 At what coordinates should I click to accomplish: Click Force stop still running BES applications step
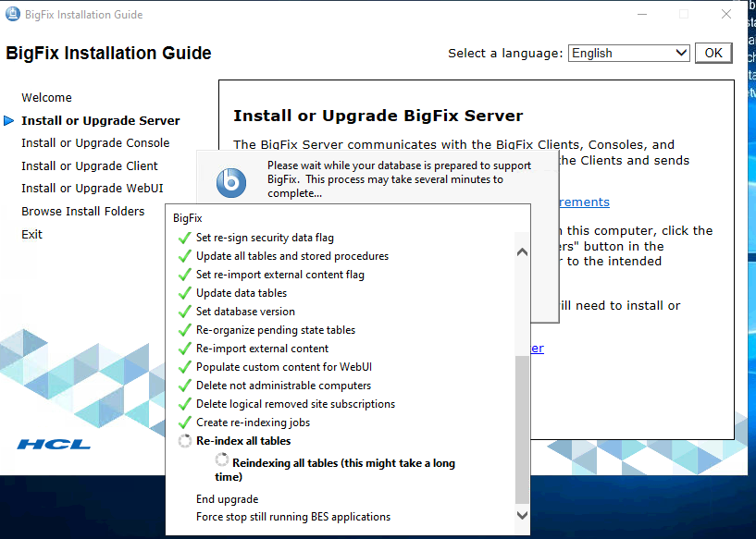coord(293,517)
